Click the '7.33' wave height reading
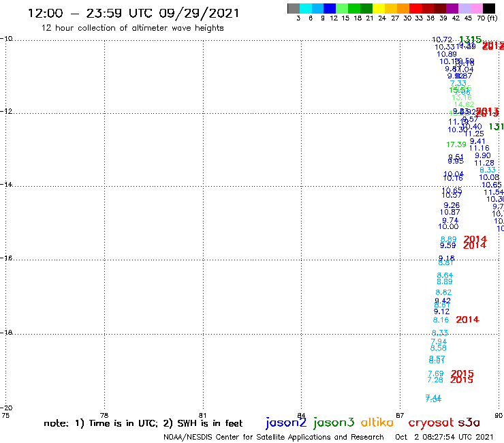504x443 pixels. click(x=458, y=84)
